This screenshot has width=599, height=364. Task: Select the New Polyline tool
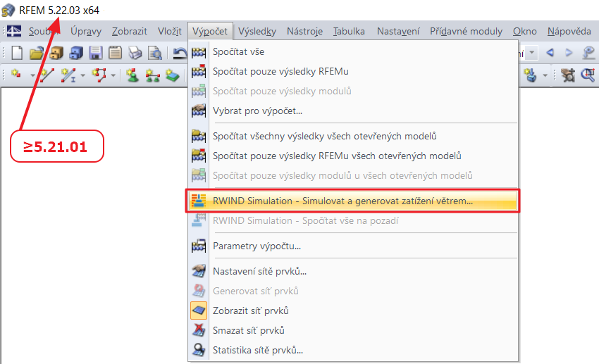99,75
